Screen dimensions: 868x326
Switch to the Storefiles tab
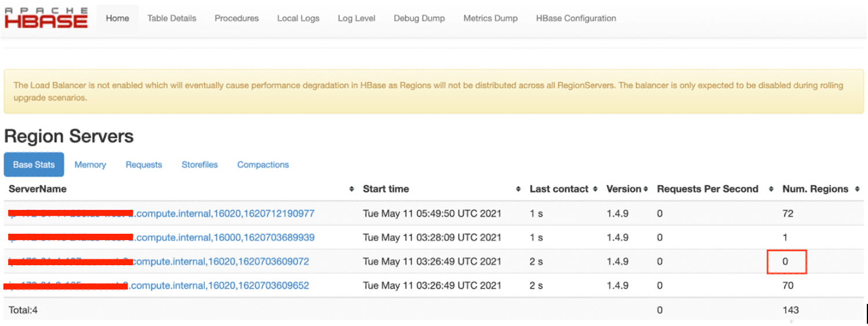[x=200, y=165]
